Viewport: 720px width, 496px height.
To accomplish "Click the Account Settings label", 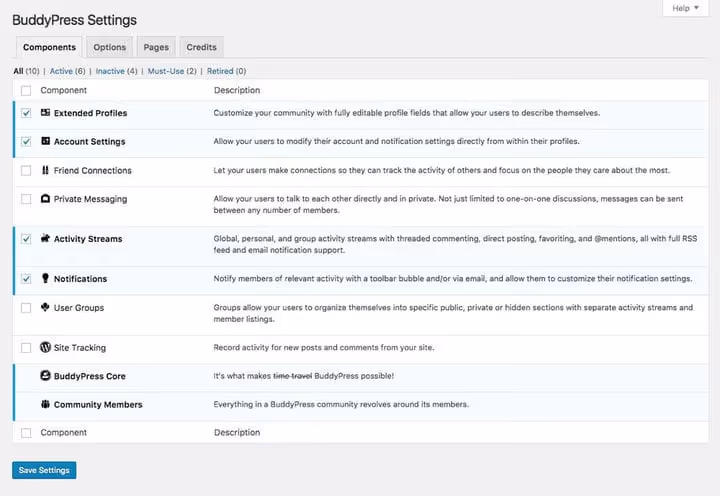I will (90, 141).
